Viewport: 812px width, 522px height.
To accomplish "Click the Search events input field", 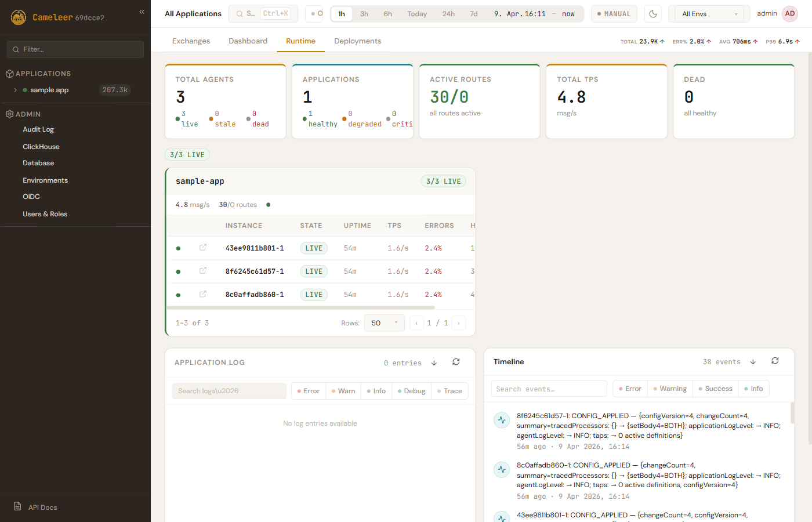I will (x=548, y=389).
